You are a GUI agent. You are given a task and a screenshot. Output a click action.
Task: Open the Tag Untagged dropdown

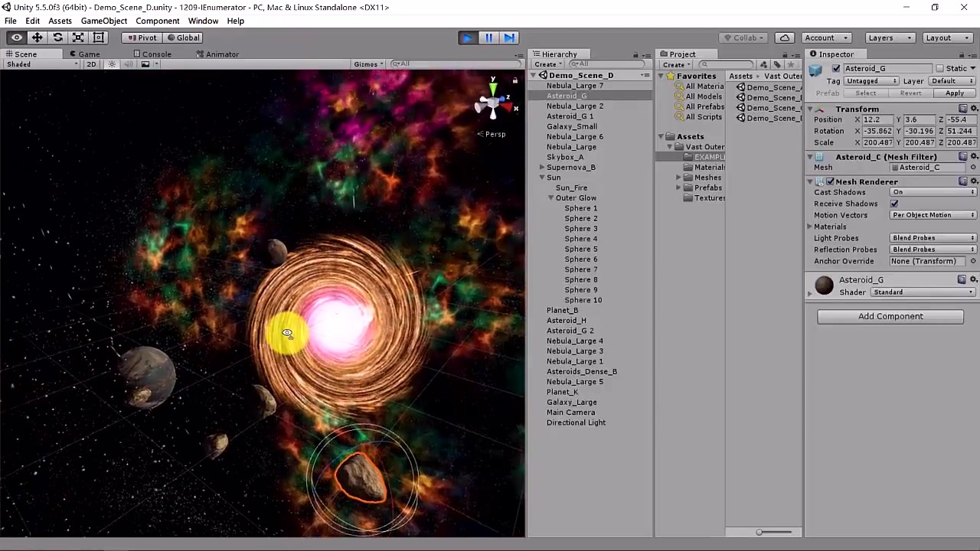pos(872,81)
